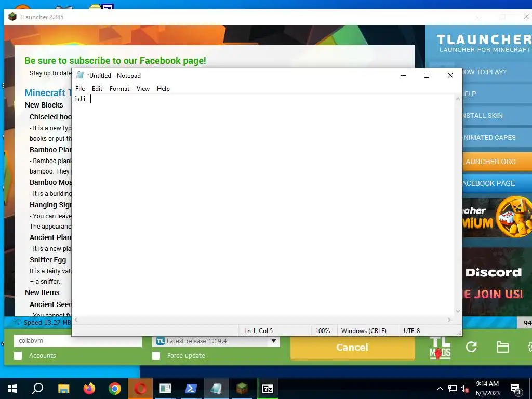Open orange LAUNCHER.ORG button
Image resolution: width=532 pixels, height=399 pixels.
click(497, 162)
